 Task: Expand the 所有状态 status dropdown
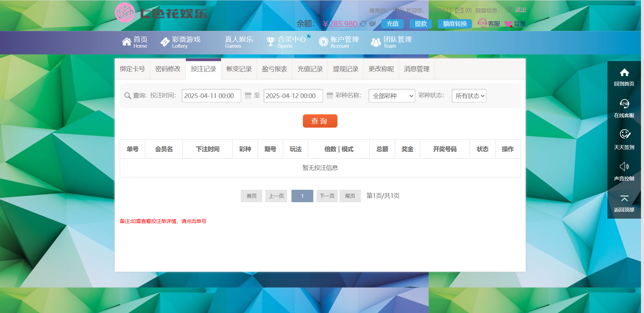469,96
